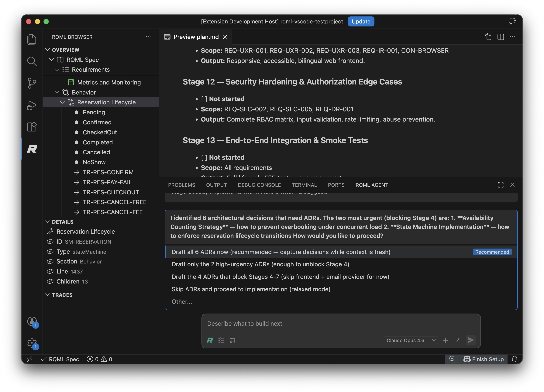The image size is (544, 392).
Task: Open the Extensions view
Action: tap(32, 127)
